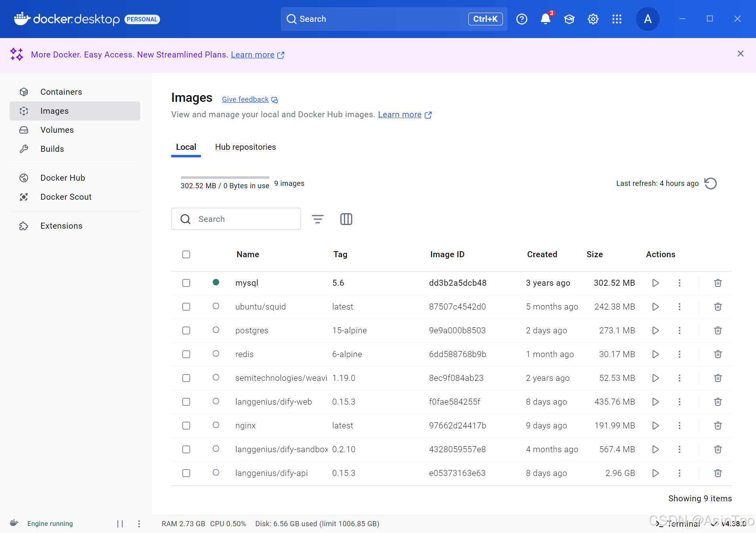Select the Local tab
756x533 pixels.
pos(186,147)
